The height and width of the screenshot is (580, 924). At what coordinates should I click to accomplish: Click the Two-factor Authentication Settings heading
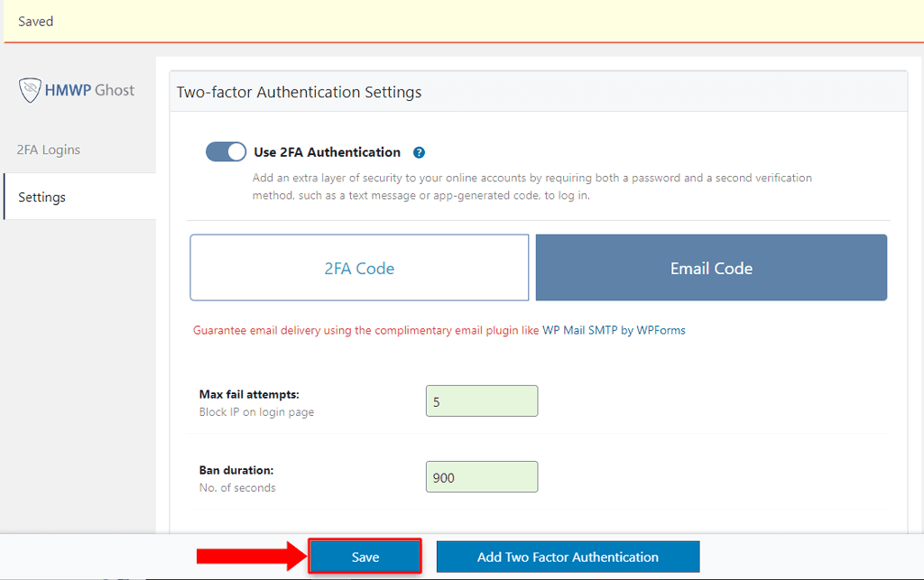click(x=299, y=92)
